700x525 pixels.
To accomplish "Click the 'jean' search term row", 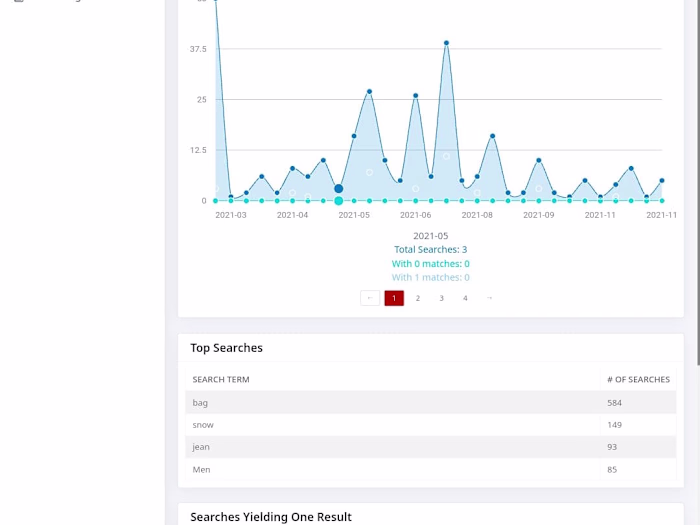I will tap(431, 447).
